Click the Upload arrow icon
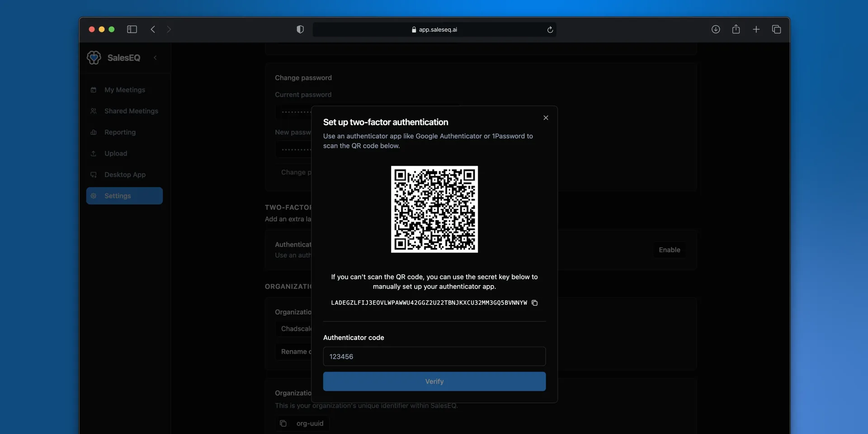This screenshot has height=434, width=868. pos(94,154)
